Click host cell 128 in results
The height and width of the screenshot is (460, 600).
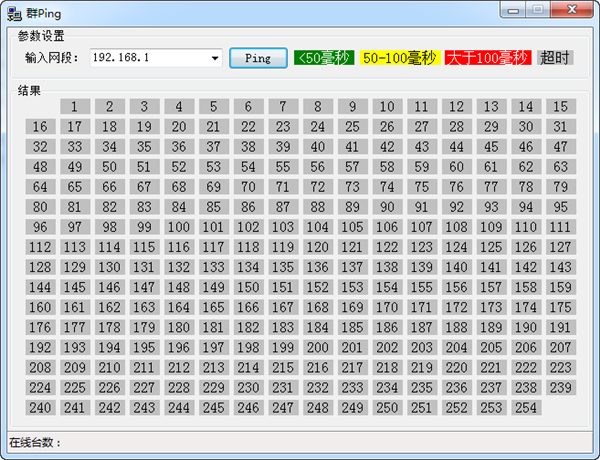(x=40, y=267)
